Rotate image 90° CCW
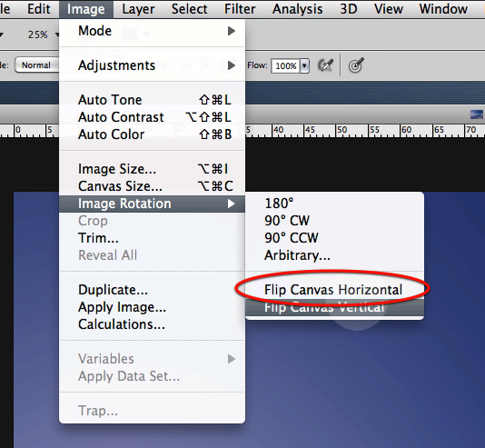485x448 pixels. coord(334,238)
